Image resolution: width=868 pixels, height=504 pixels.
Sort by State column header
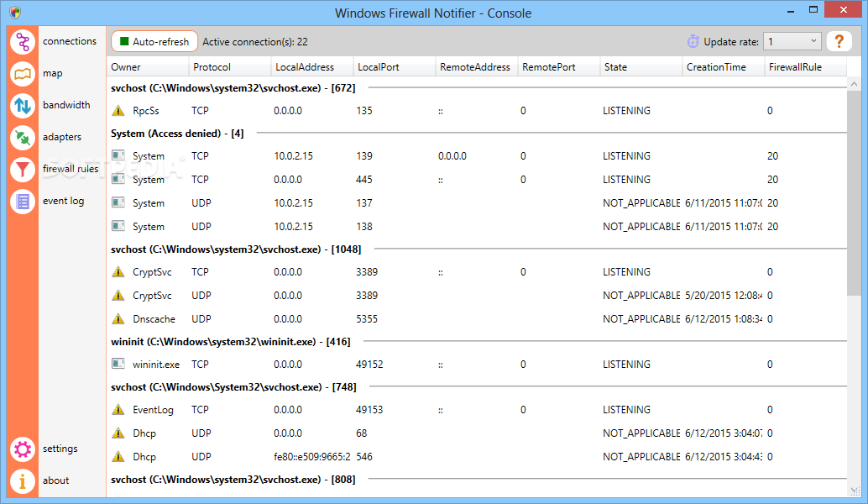tap(641, 67)
